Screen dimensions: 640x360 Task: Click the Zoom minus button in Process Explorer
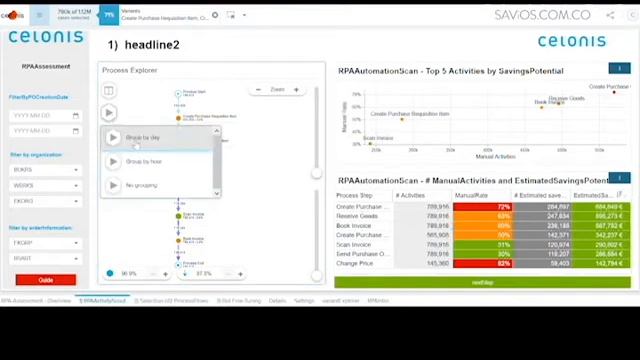258,89
